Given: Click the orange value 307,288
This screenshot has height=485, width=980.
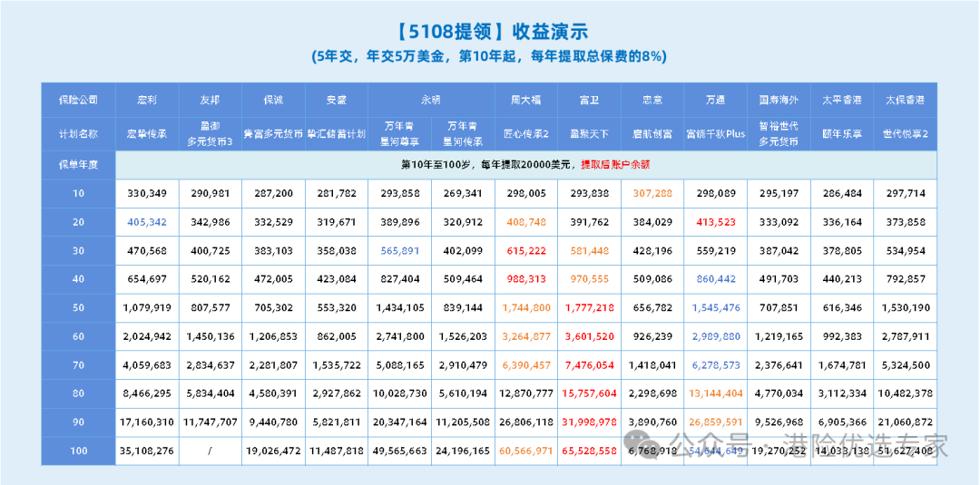Looking at the screenshot, I should click(x=652, y=193).
